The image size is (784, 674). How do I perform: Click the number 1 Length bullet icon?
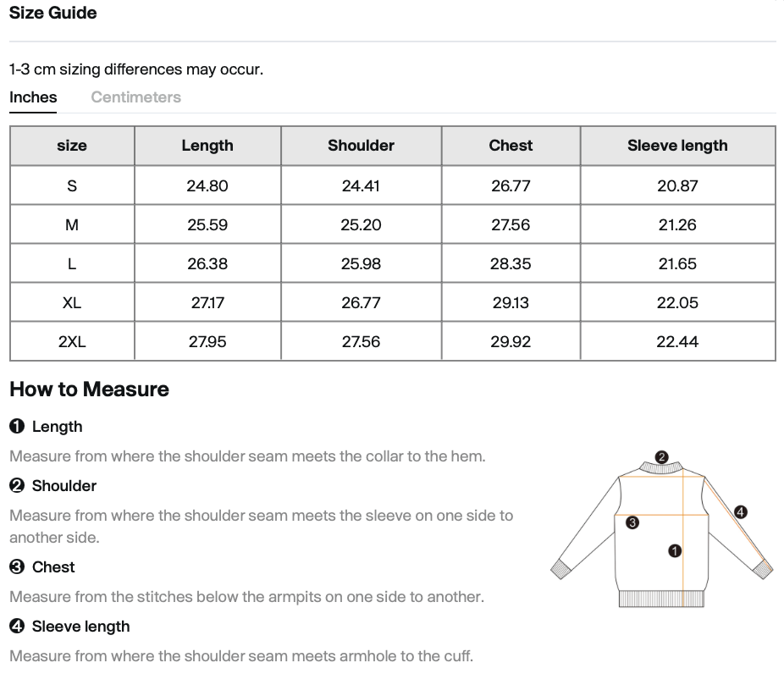[17, 426]
